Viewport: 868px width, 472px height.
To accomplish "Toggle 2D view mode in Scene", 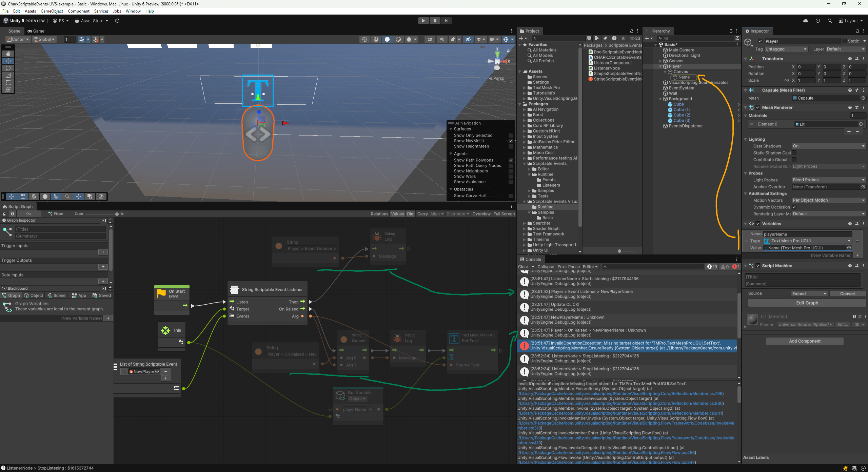I will [x=430, y=39].
